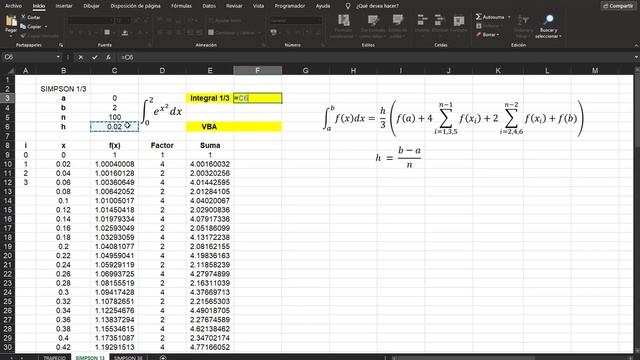Switch to the Insertar tab
This screenshot has height=360, width=640.
[64, 6]
